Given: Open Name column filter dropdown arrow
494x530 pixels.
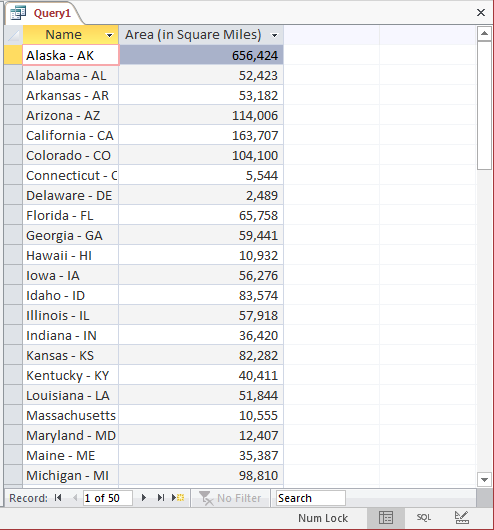Looking at the screenshot, I should (x=109, y=35).
